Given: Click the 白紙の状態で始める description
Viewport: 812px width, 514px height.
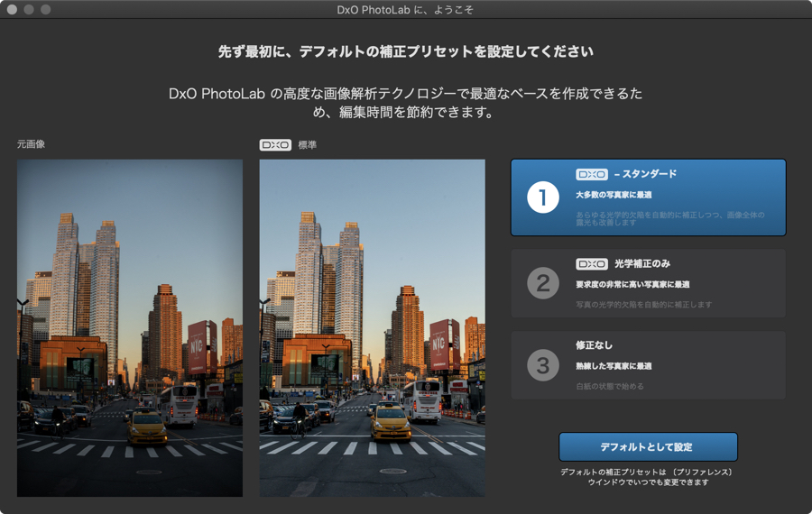Looking at the screenshot, I should (x=610, y=386).
